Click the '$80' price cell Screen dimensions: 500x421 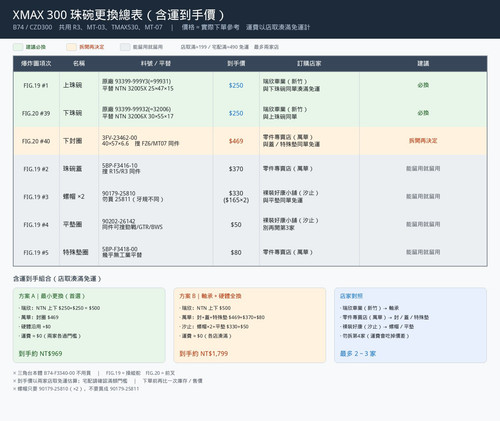pos(236,253)
